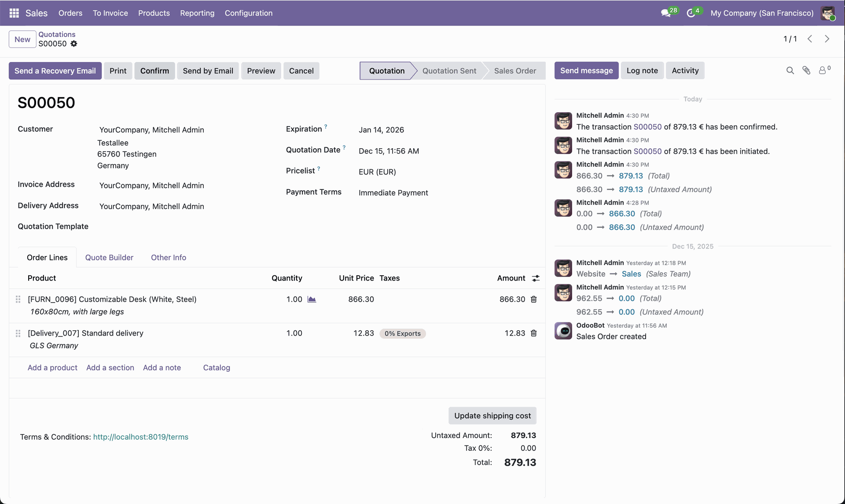The height and width of the screenshot is (504, 845).
Task: Delete the Standard delivery order line
Action: click(x=534, y=333)
